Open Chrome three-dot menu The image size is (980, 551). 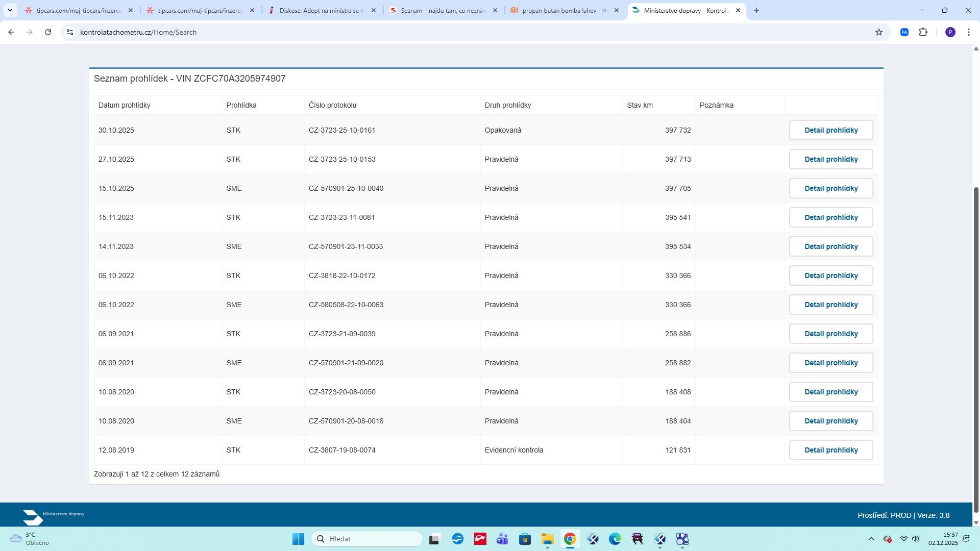[x=969, y=32]
